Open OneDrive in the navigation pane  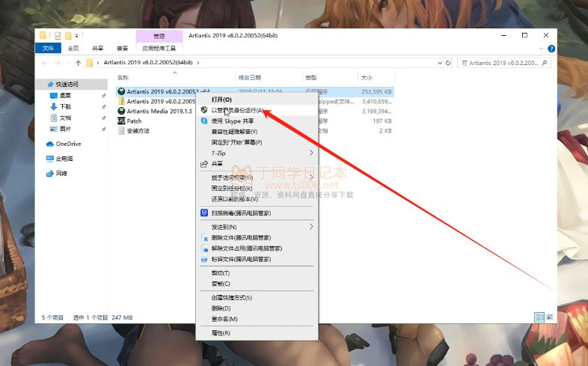click(x=67, y=144)
